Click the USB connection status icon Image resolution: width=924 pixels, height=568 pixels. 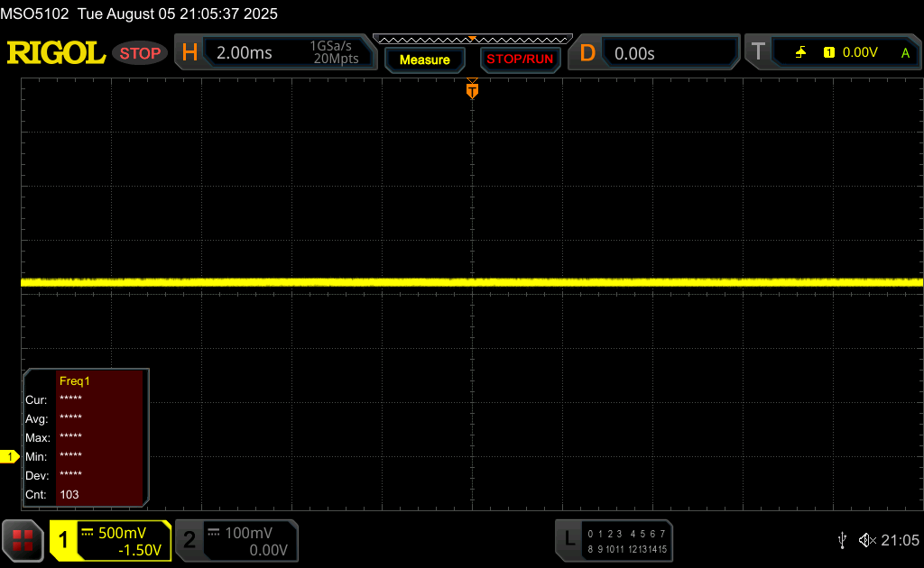(842, 540)
